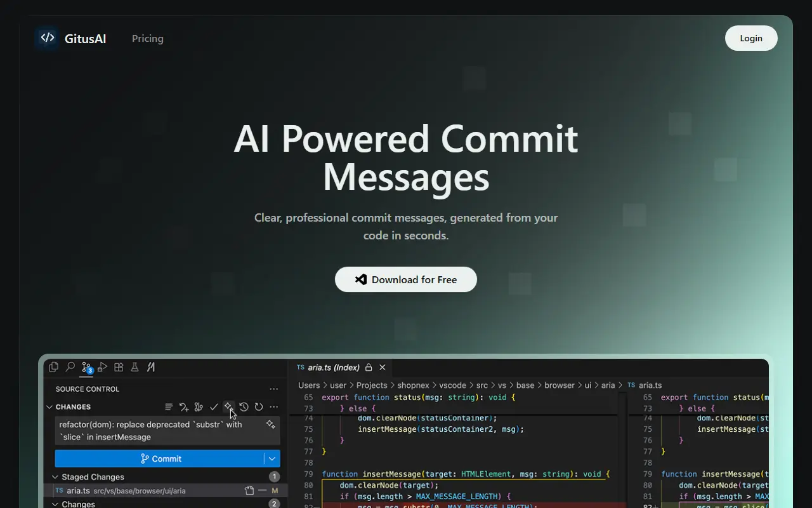Open the Commit button dropdown arrow
The height and width of the screenshot is (508, 812).
point(272,458)
